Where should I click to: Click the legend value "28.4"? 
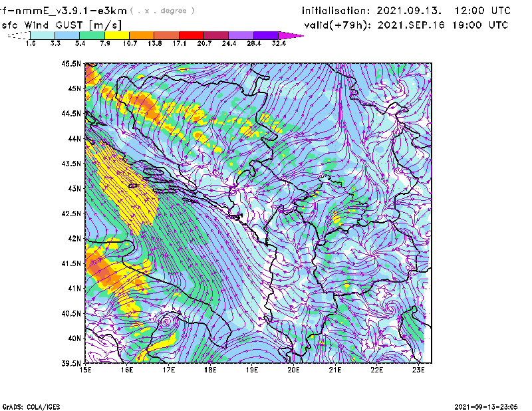254,43
